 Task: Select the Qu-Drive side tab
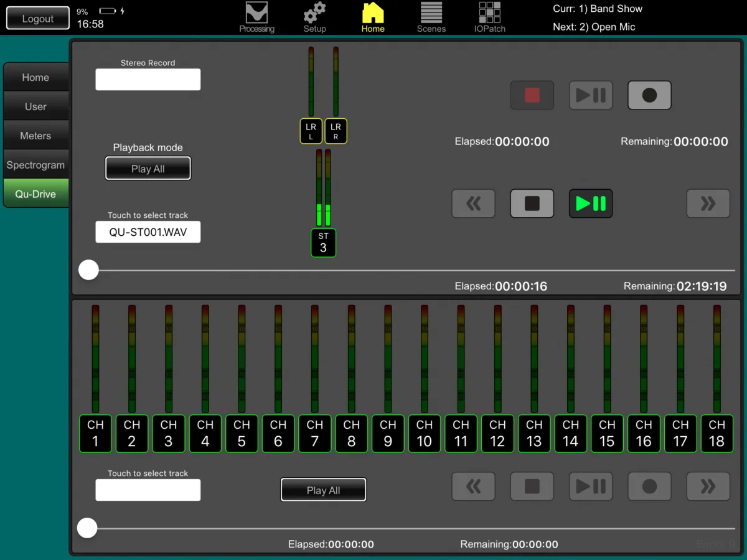coord(35,194)
